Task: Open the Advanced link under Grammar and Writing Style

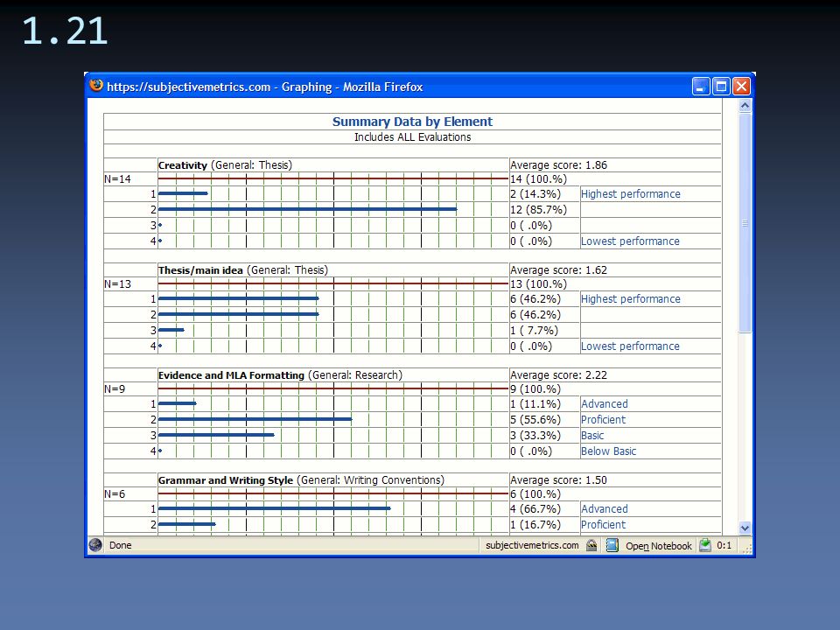Action: 605,509
